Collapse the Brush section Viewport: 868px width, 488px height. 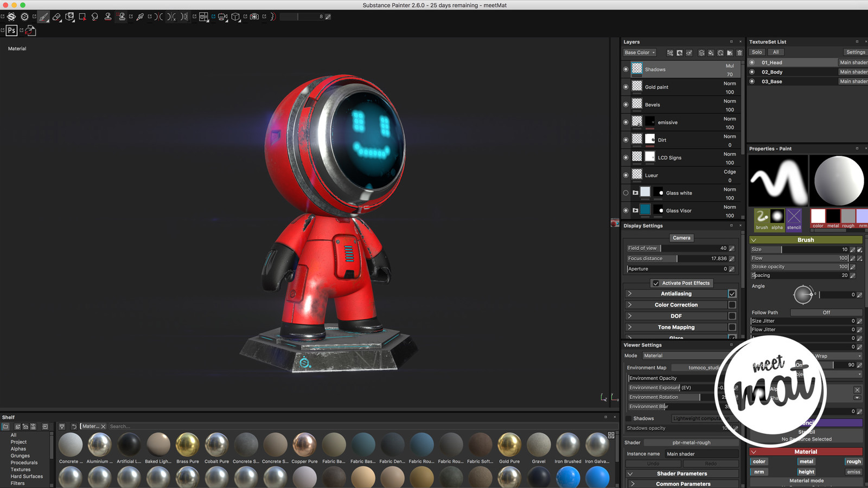754,240
